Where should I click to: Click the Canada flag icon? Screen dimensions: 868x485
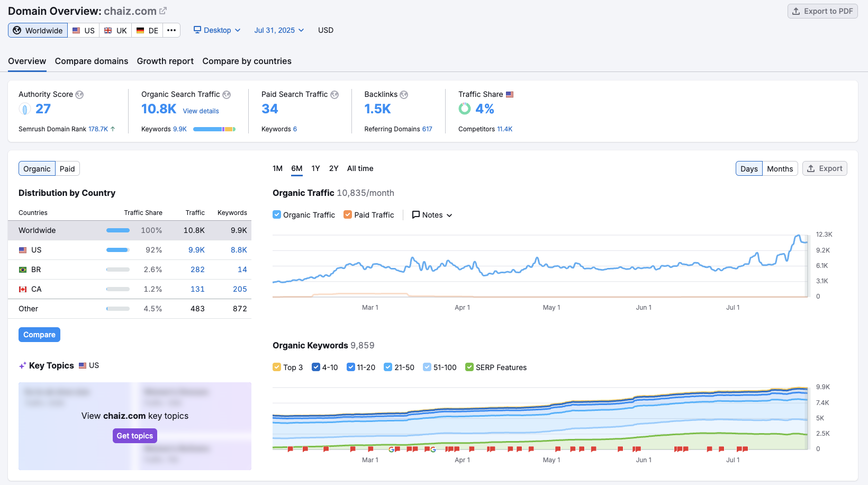click(x=23, y=289)
